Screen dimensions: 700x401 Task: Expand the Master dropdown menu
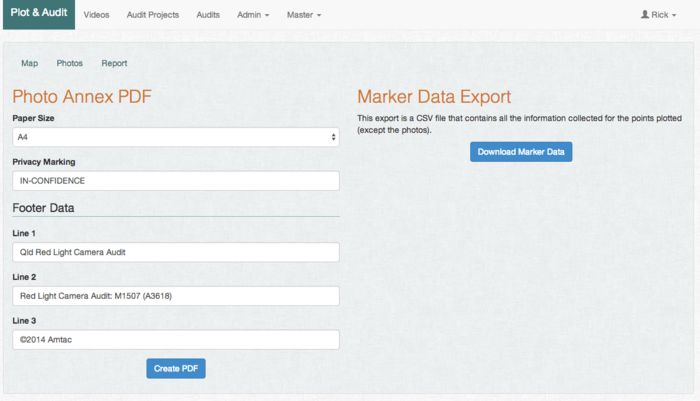pos(304,16)
